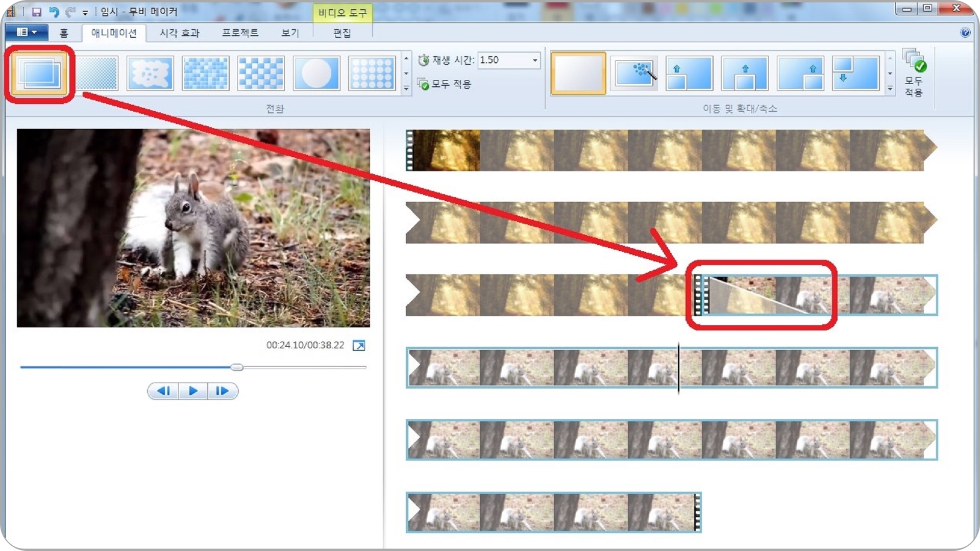Select the blank 'none' pan and zoom option
Screen dimensions: 980x551
pos(578,73)
